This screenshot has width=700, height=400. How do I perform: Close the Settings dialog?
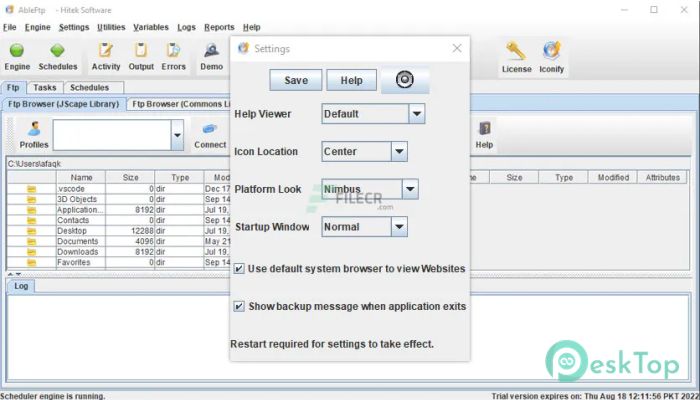[457, 48]
